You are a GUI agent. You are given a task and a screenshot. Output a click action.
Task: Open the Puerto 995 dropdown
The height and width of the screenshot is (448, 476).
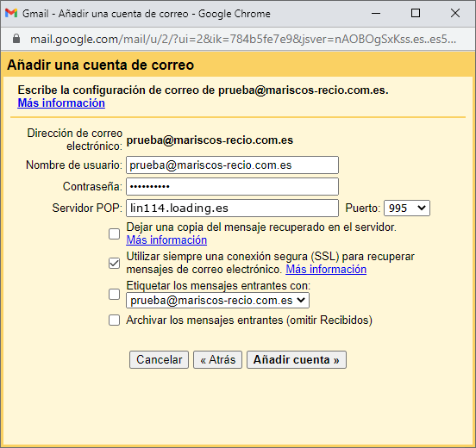[x=407, y=208]
